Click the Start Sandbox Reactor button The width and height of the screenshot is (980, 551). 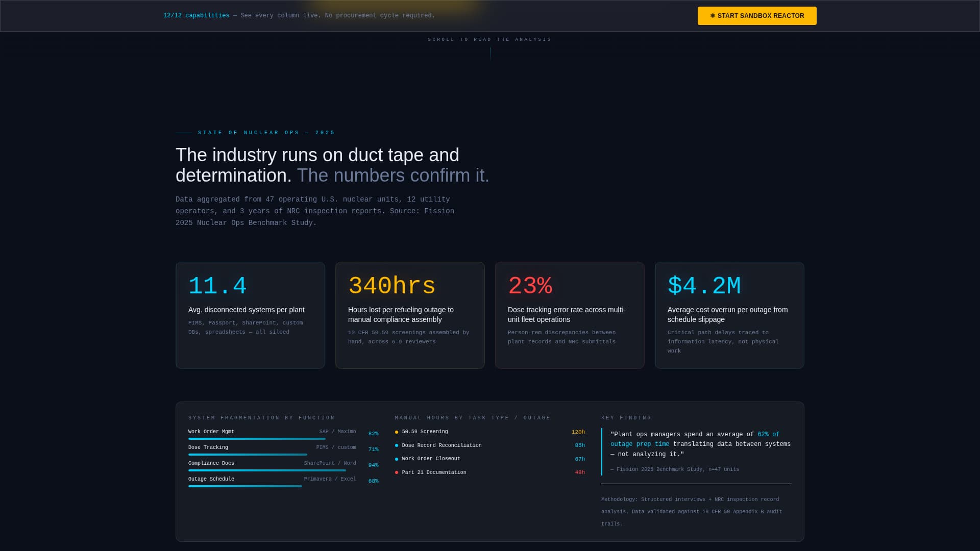coord(757,16)
